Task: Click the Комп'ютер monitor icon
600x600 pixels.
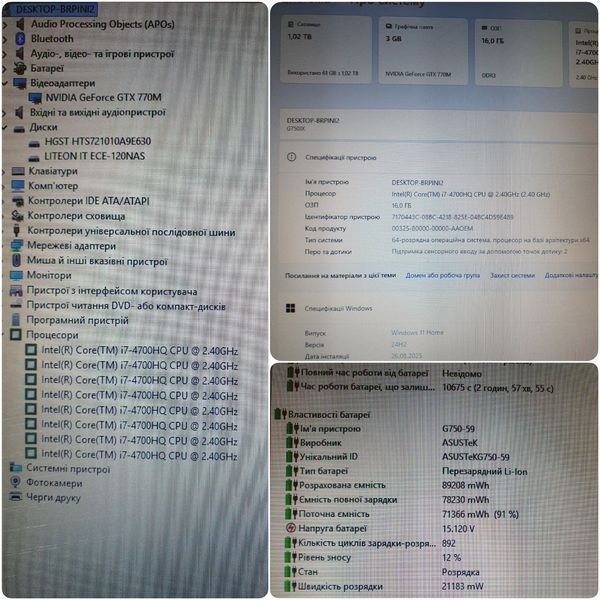Action: [x=18, y=186]
